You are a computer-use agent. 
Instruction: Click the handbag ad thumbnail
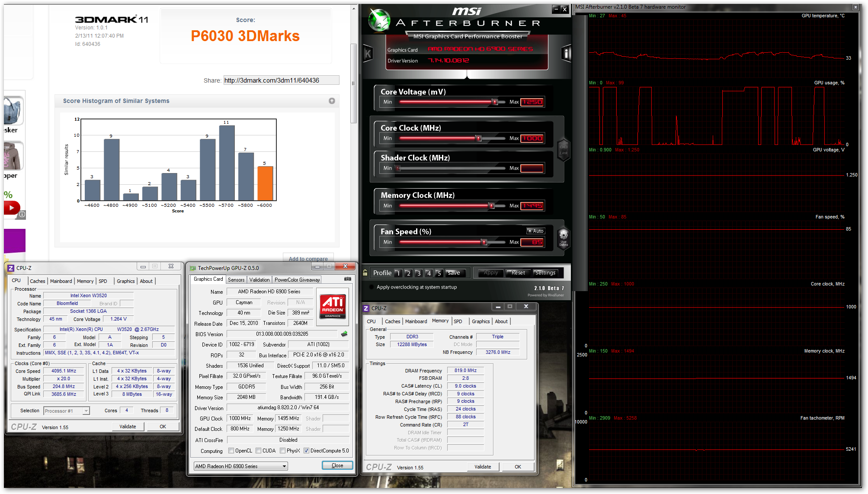[14, 111]
